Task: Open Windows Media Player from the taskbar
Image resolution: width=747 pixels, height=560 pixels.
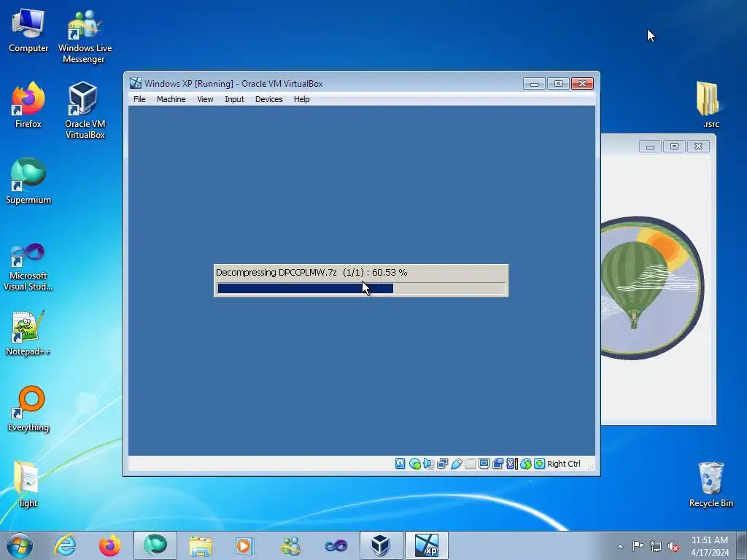Action: (245, 545)
